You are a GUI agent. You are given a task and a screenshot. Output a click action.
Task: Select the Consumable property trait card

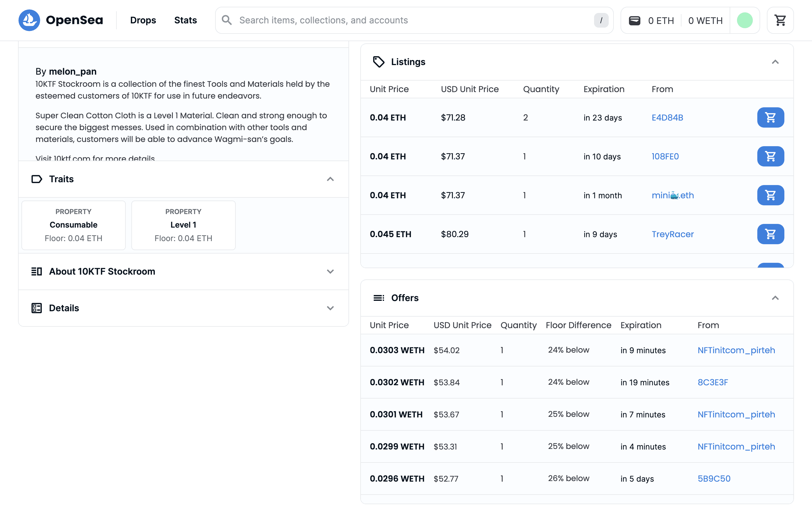[x=74, y=225]
